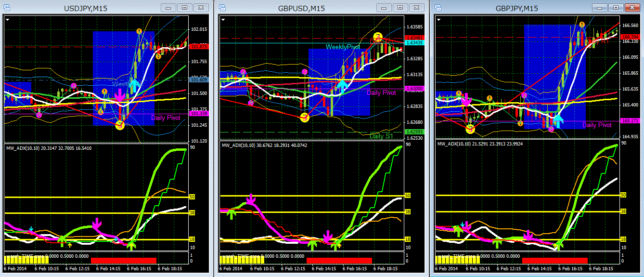Click the GBPUSD,M15 title bar text

click(x=301, y=8)
